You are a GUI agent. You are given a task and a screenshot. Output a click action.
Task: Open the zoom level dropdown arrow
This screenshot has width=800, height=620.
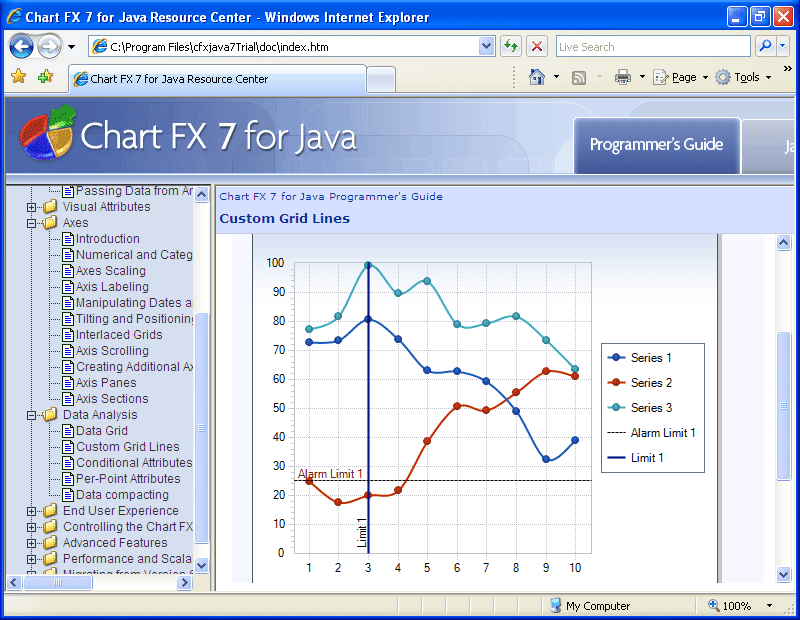coord(769,606)
